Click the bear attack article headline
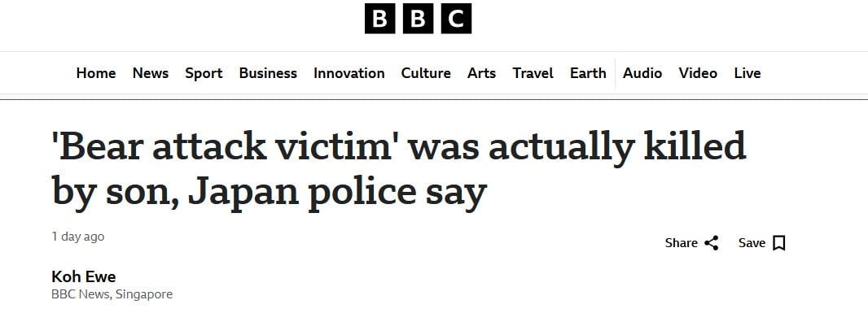The width and height of the screenshot is (868, 313). pos(398,168)
